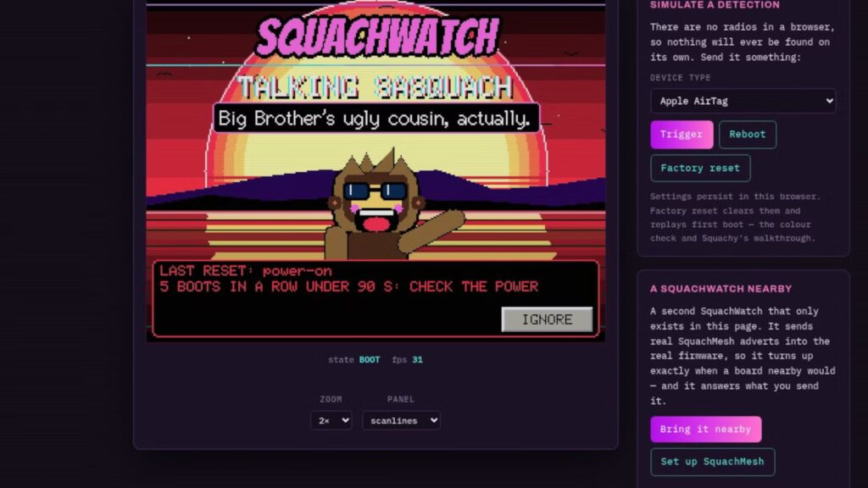Click the 'A SQUACHWATCH NEARBY' heading
This screenshot has width=868, height=488.
[x=721, y=289]
